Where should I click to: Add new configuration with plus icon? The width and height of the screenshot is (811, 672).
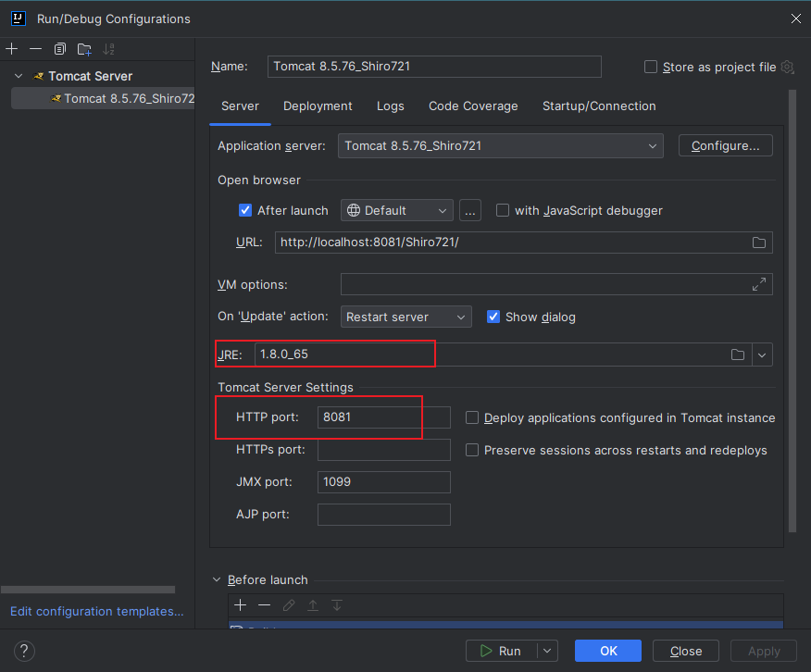point(11,49)
